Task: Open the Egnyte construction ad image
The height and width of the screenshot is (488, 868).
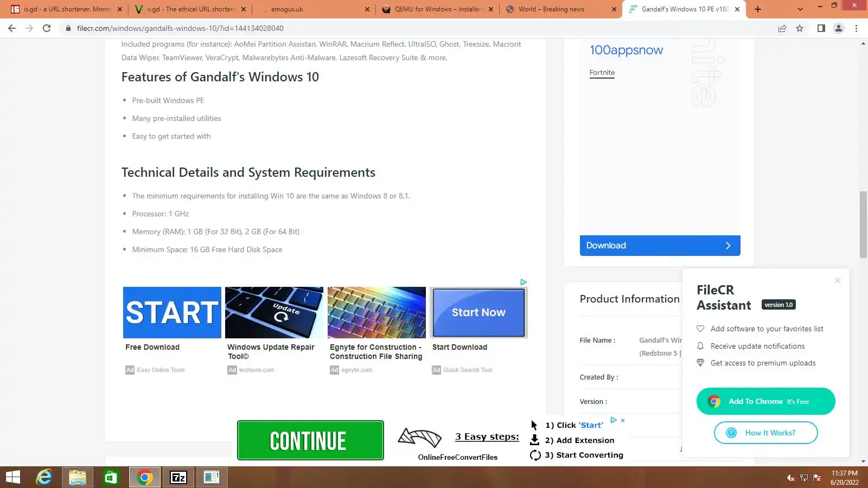Action: click(x=376, y=312)
